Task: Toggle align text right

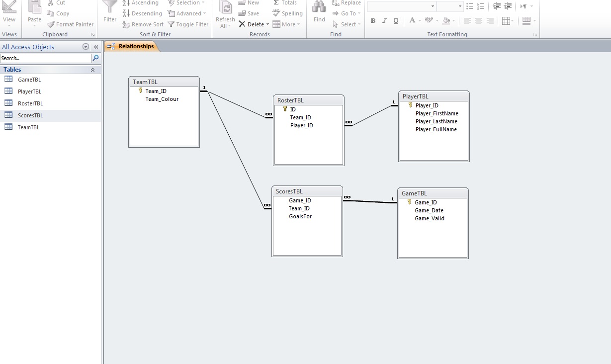Action: pos(490,21)
